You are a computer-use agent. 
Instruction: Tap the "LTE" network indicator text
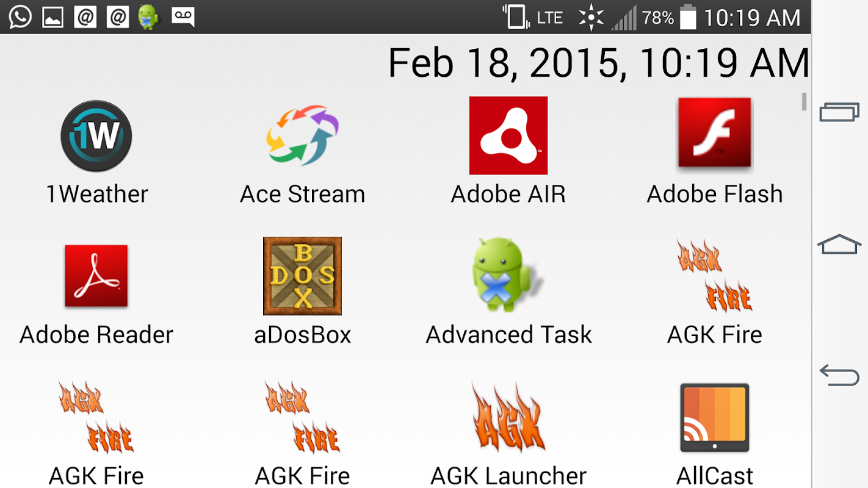click(x=550, y=18)
